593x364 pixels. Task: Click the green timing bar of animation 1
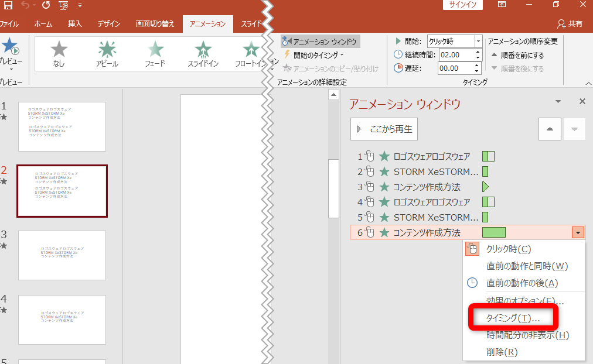[x=488, y=156]
